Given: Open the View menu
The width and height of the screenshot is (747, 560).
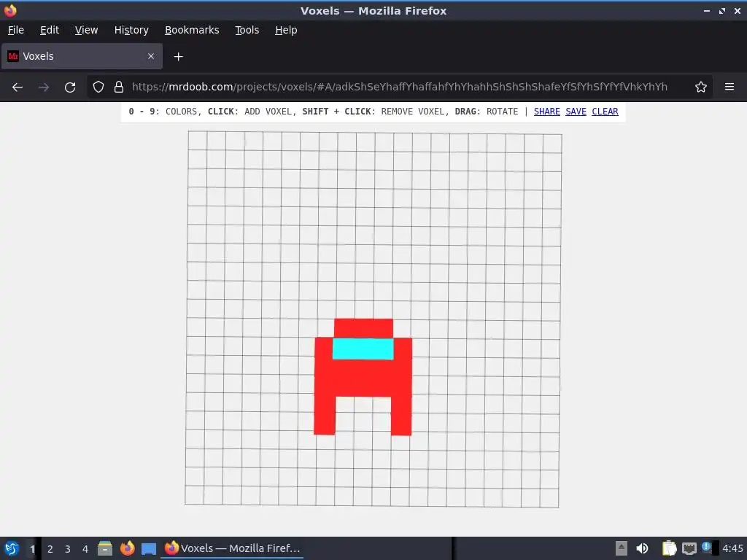Looking at the screenshot, I should point(86,30).
